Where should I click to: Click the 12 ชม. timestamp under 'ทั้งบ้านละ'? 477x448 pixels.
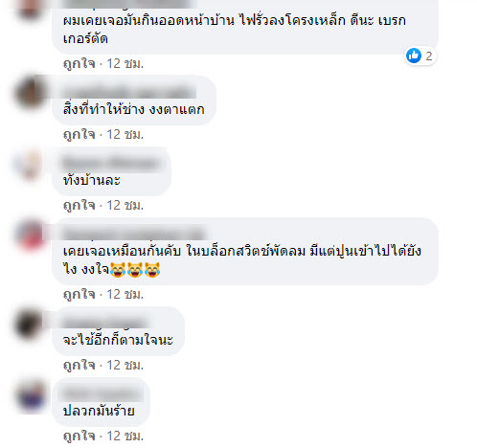[125, 206]
